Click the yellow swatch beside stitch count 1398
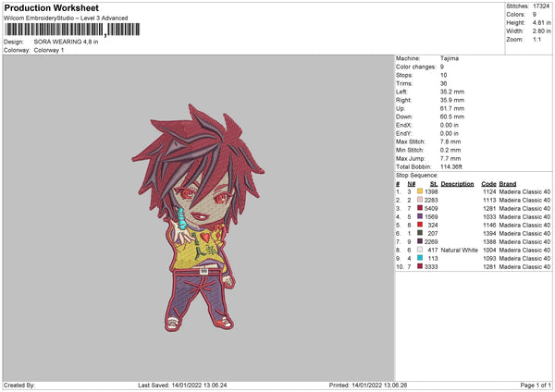555x392 pixels. point(420,191)
